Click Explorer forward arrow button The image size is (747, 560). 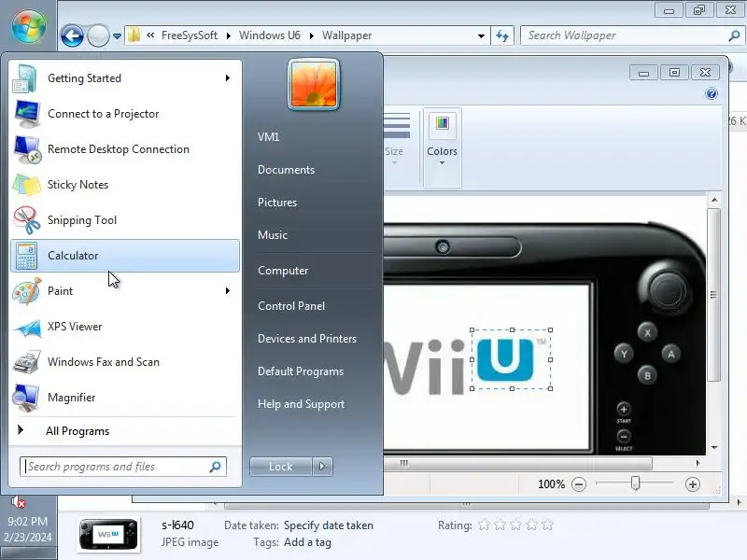coord(98,35)
